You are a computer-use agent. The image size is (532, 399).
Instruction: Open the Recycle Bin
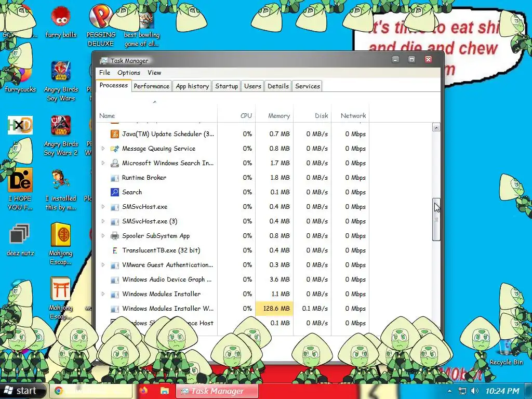506,353
